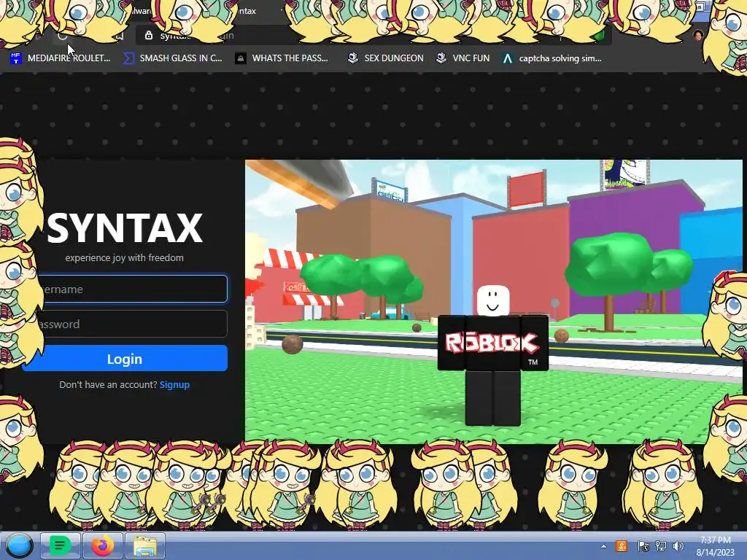747x560 pixels.
Task: Click the VNC FUN bookmark favicon
Action: click(x=441, y=58)
